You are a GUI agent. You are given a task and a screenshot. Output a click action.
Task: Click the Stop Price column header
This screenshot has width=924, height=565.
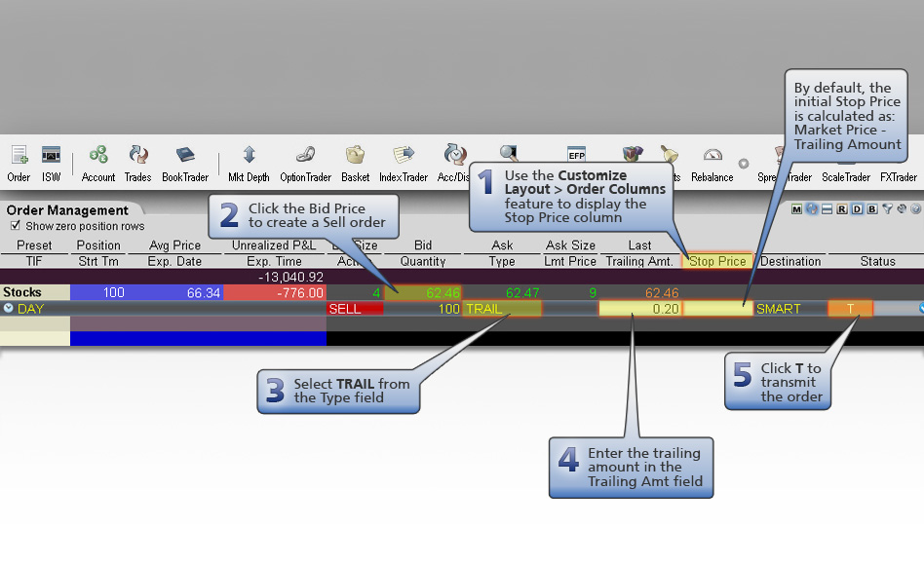click(717, 261)
